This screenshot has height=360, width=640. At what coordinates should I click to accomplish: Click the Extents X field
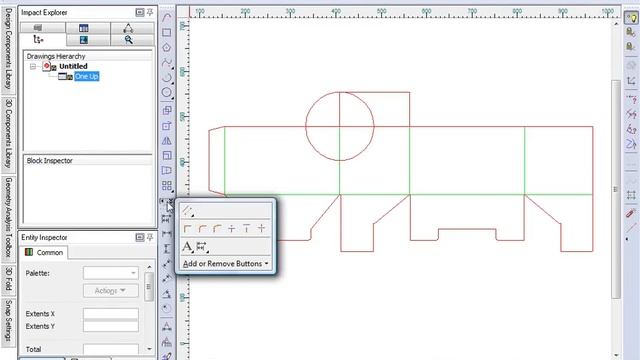pyautogui.click(x=111, y=313)
